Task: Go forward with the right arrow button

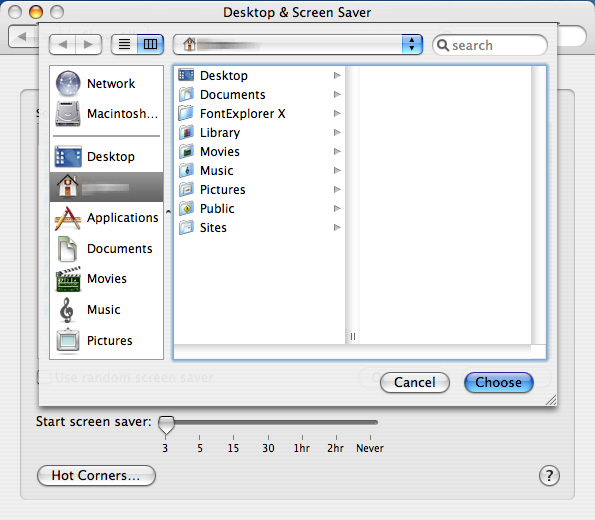Action: [x=88, y=44]
